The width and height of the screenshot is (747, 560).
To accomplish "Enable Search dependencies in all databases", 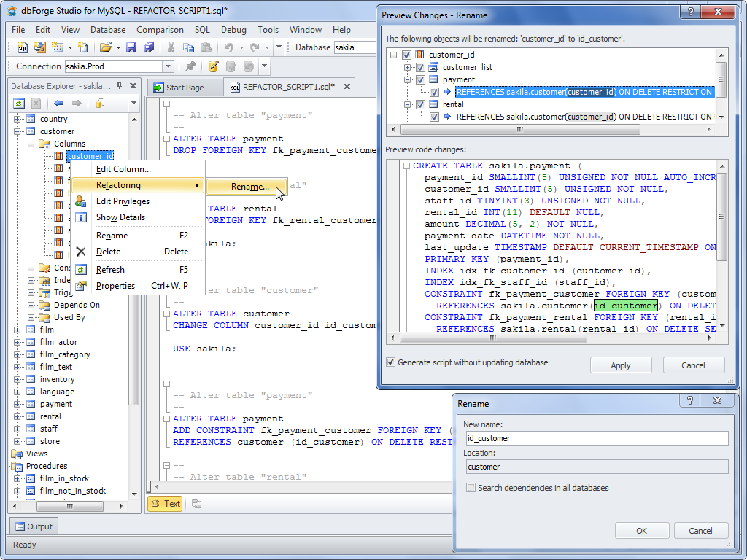I will pos(471,488).
